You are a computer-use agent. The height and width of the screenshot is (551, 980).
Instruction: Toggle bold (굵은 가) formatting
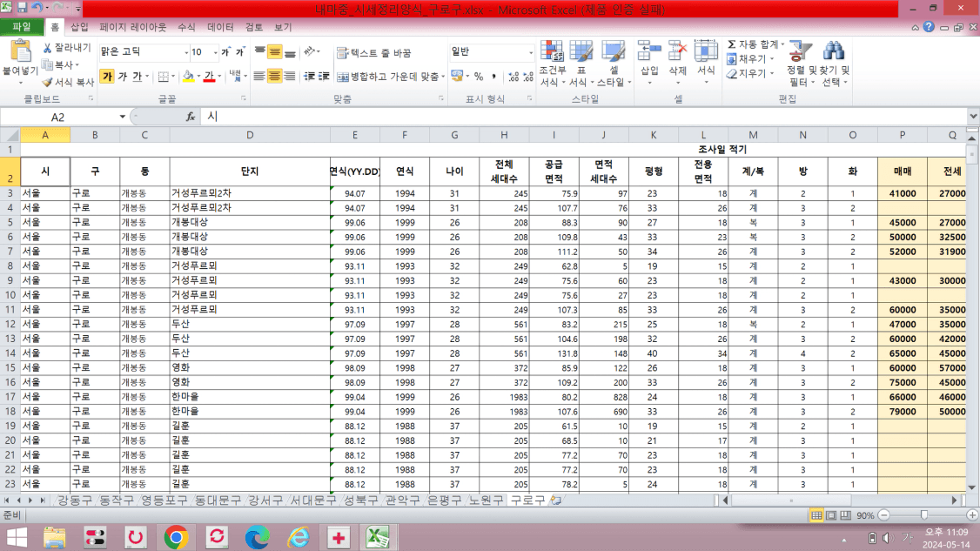click(107, 77)
